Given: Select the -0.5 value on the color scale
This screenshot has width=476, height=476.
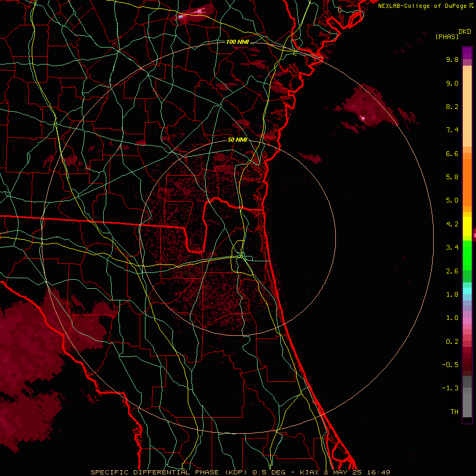Looking at the screenshot, I should 450,365.
